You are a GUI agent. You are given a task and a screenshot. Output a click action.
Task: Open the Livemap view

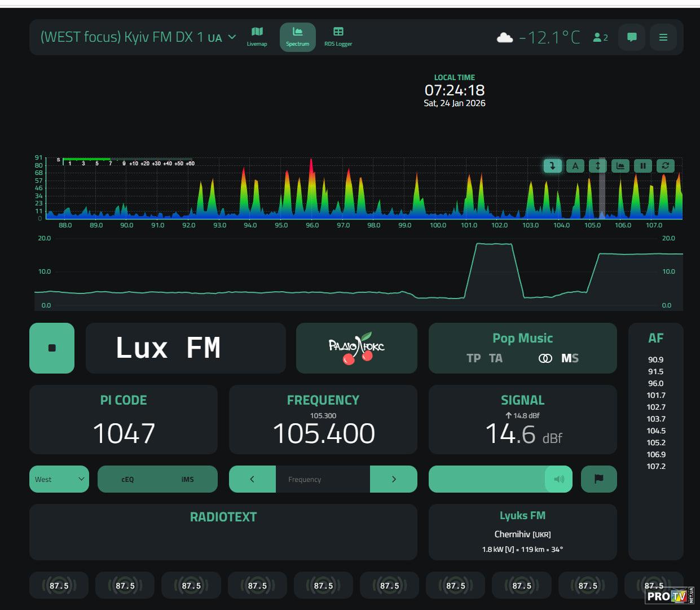[257, 37]
